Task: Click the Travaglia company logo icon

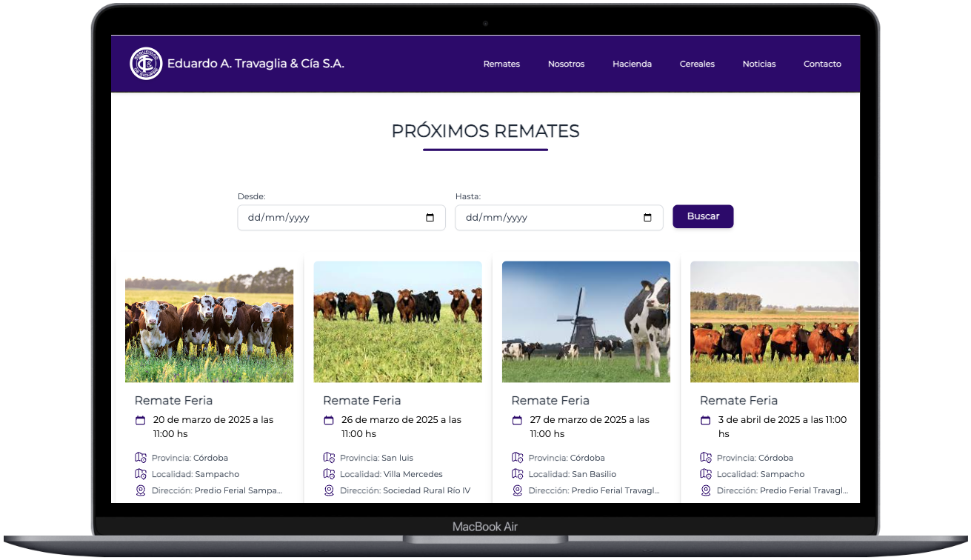Action: tap(145, 64)
